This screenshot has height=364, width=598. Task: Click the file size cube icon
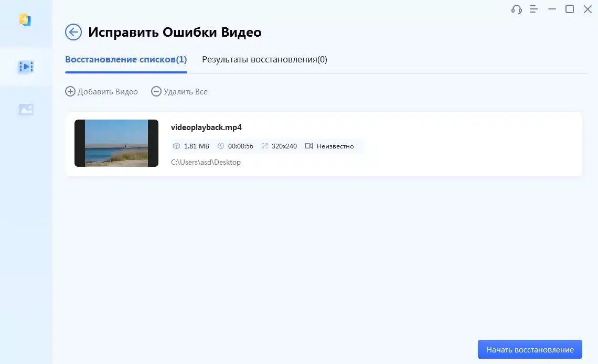(176, 146)
